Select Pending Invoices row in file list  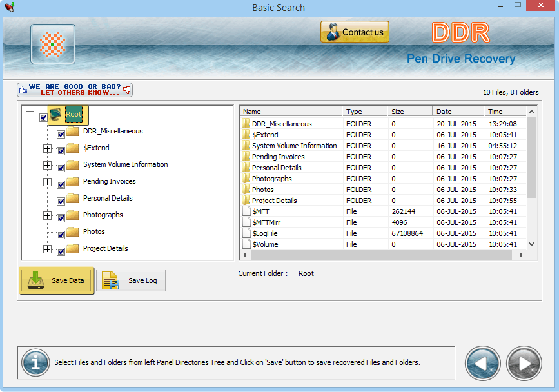click(383, 157)
